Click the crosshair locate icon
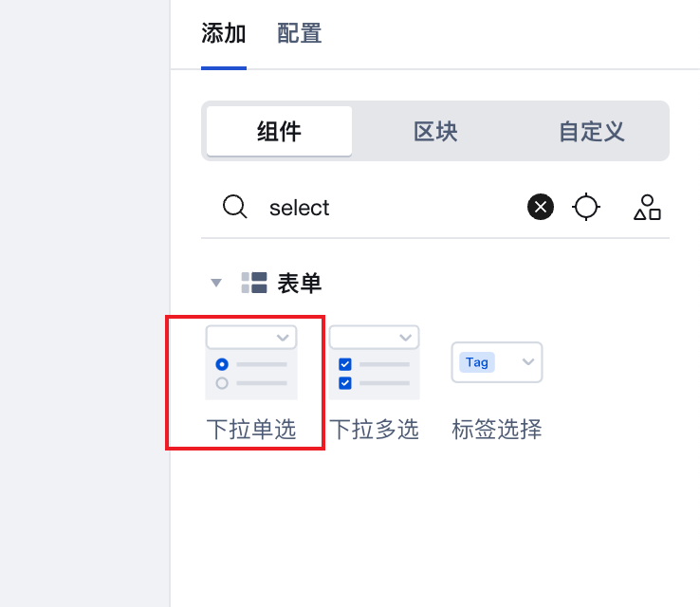 point(586,207)
